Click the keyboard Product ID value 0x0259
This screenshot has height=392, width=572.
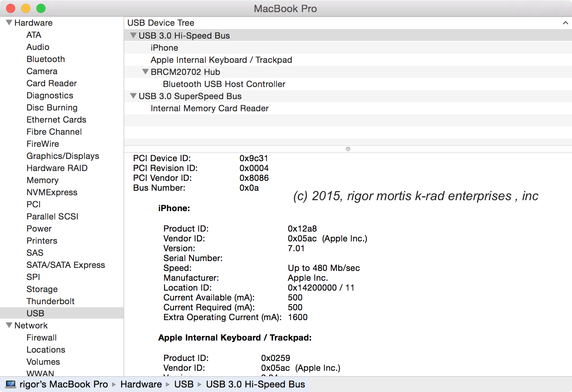coord(276,358)
